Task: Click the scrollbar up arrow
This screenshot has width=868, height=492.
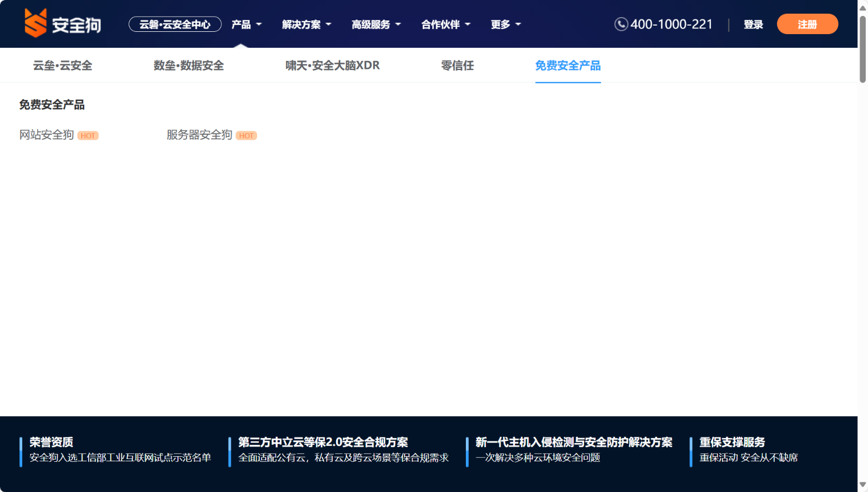Action: (x=863, y=7)
